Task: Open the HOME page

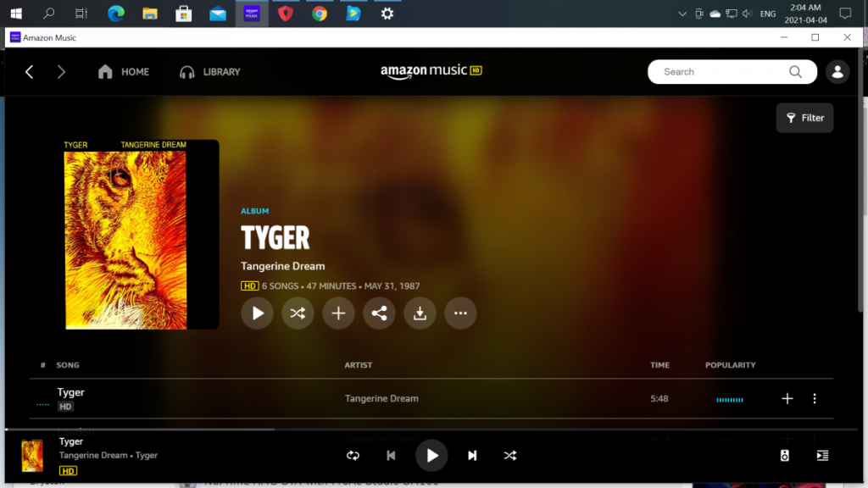Action: pos(124,72)
